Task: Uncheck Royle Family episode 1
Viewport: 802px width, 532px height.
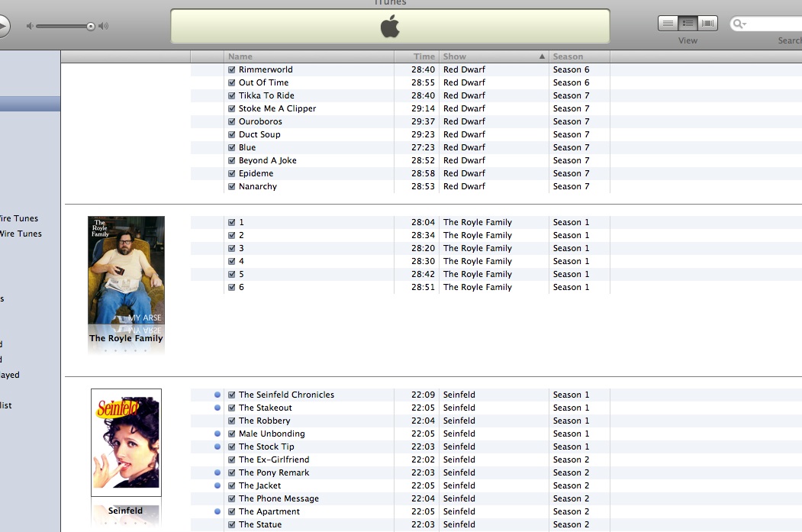Action: [x=232, y=222]
